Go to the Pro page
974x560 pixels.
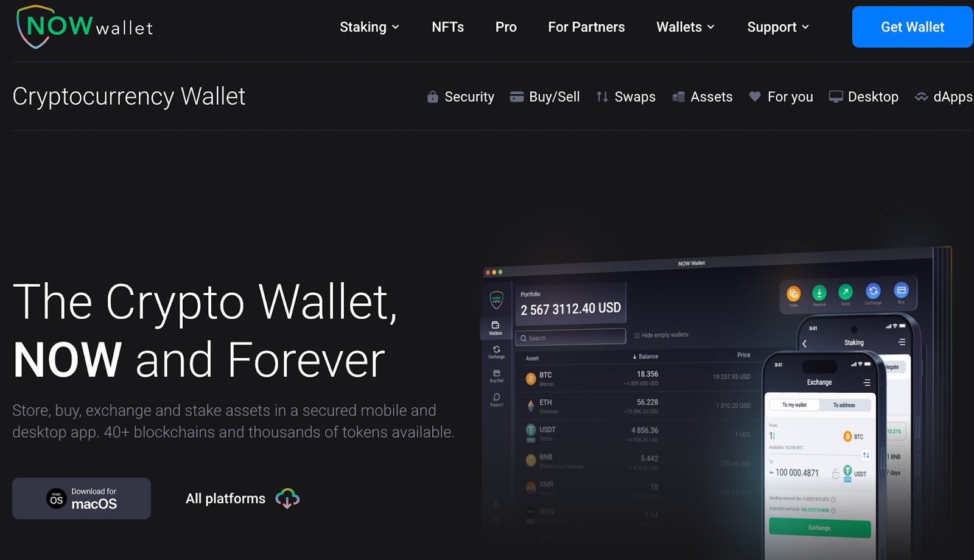[x=506, y=27]
